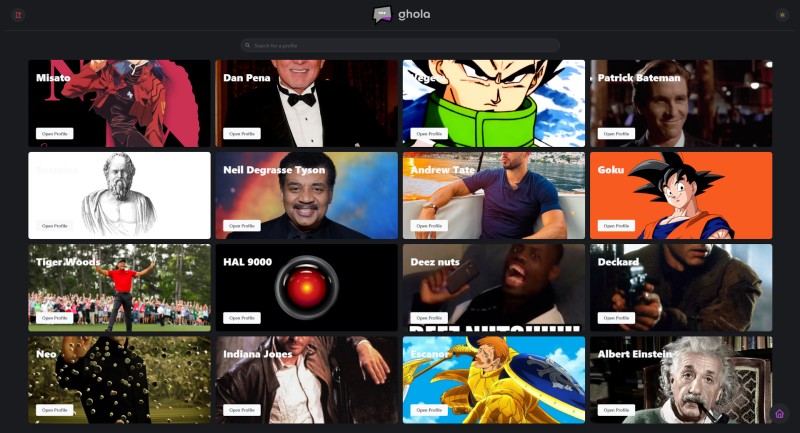Open Profile for Escanor

point(429,410)
